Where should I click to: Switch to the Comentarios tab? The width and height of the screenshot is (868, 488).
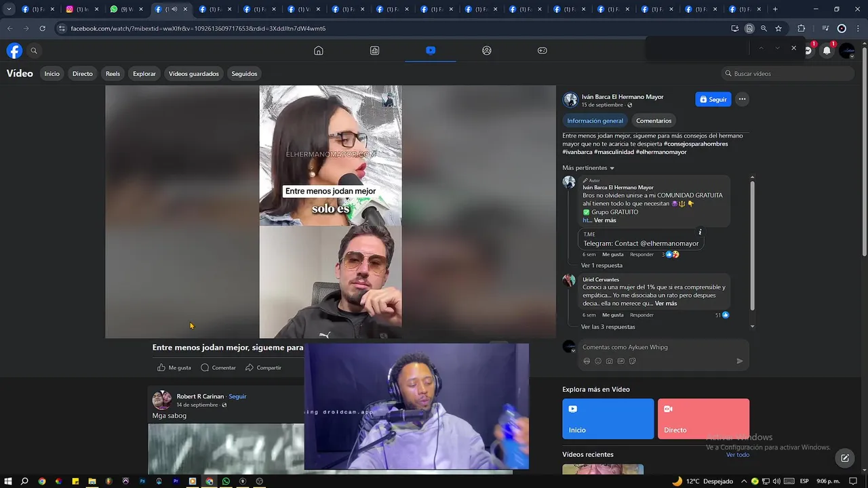[x=654, y=121]
